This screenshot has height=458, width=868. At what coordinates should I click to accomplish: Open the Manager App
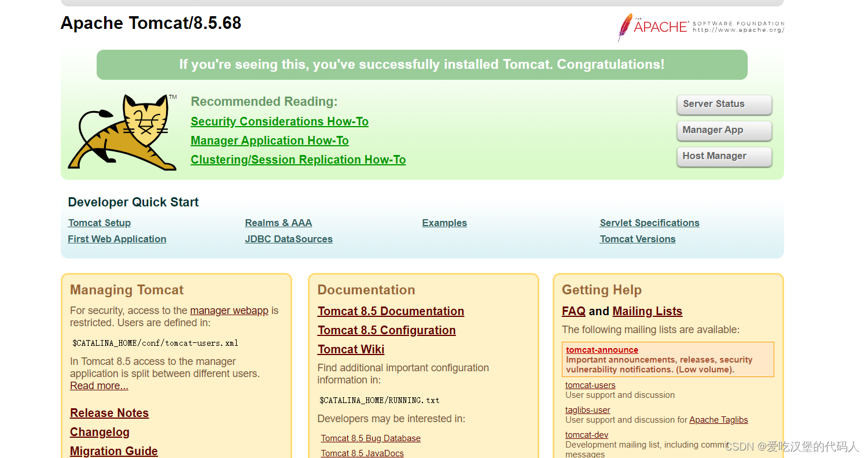point(724,131)
